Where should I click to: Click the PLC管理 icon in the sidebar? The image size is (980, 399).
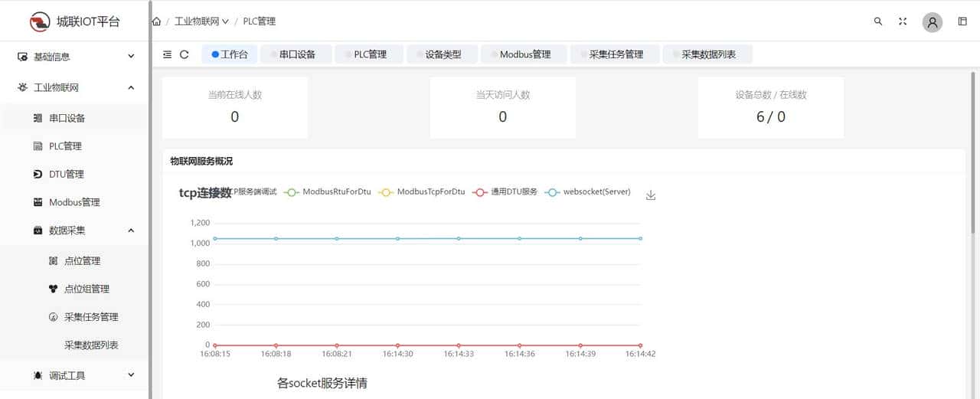tap(38, 146)
